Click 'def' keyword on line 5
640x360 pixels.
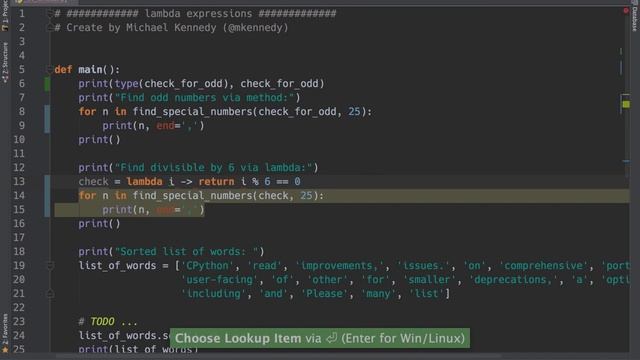(63, 70)
